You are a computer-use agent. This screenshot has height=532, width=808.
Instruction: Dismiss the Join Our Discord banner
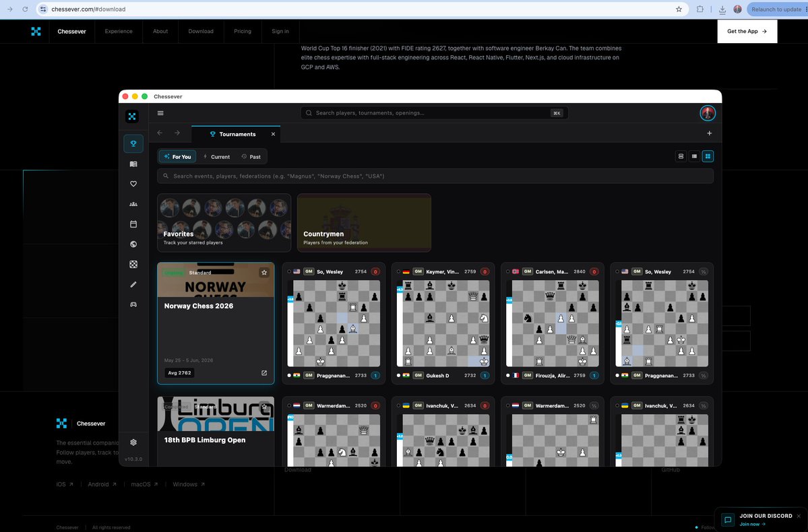pyautogui.click(x=799, y=516)
